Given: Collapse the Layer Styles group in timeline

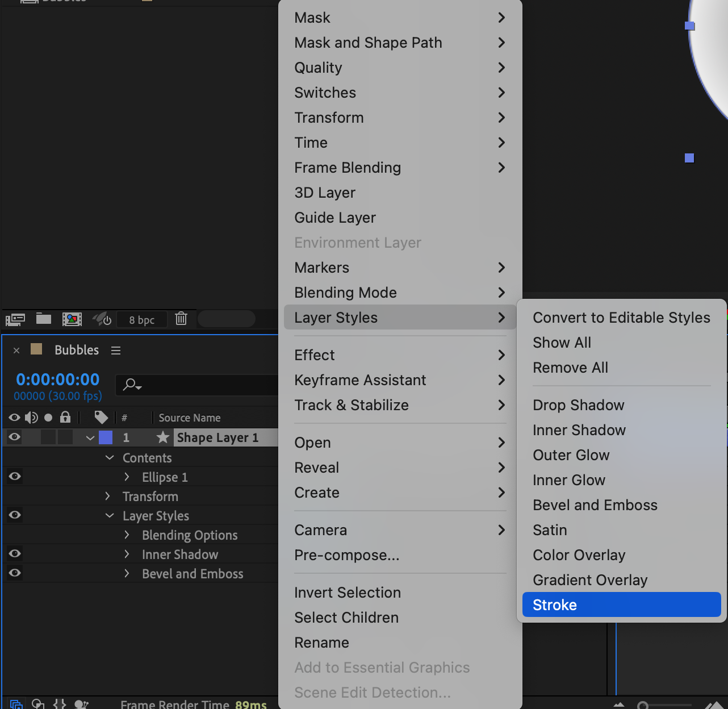Looking at the screenshot, I should (110, 515).
